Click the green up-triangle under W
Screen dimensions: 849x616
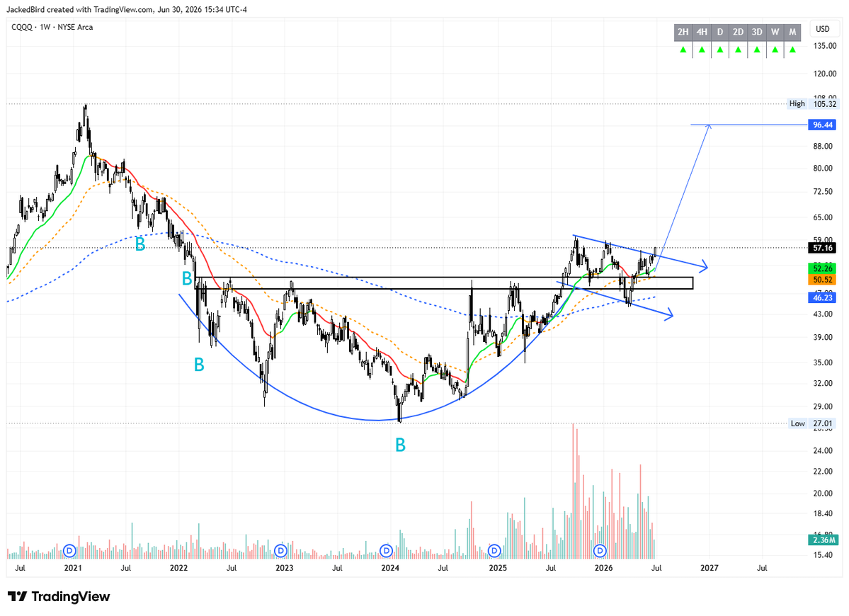coord(775,50)
